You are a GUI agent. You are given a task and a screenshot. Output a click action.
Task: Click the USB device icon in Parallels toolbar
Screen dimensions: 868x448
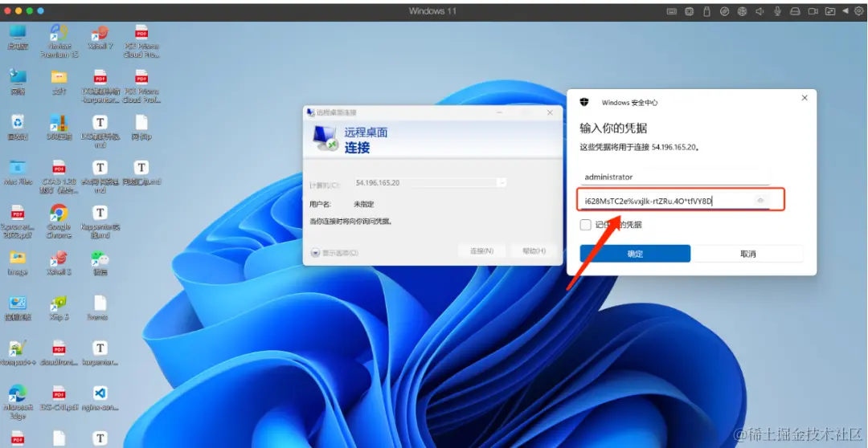(x=706, y=11)
